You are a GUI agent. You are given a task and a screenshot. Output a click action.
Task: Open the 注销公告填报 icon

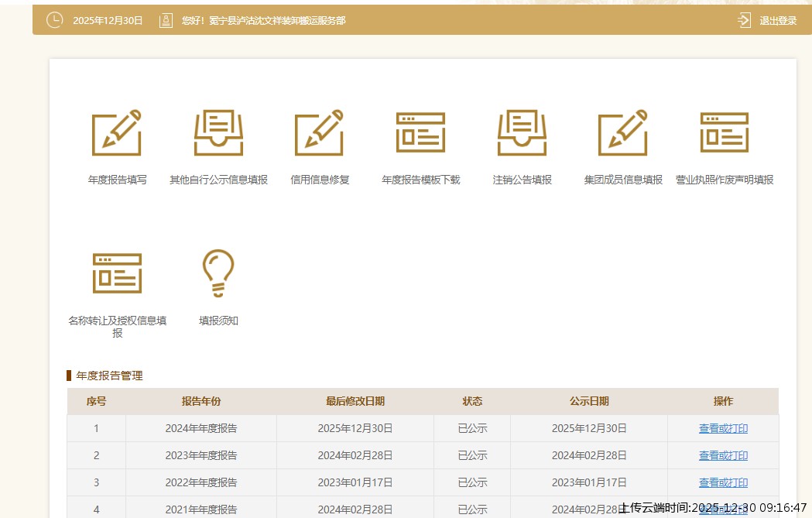pyautogui.click(x=522, y=132)
